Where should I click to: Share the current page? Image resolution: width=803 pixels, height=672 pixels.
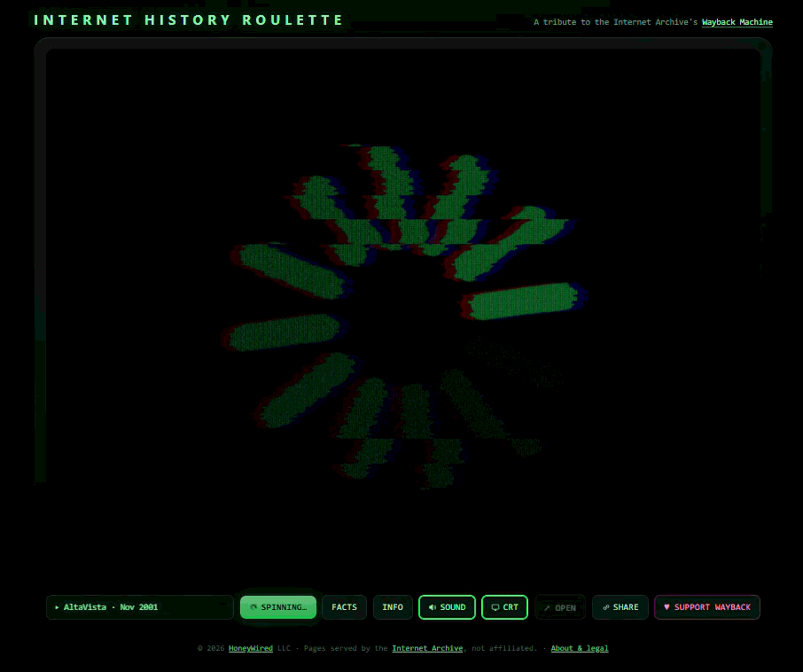pyautogui.click(x=620, y=607)
